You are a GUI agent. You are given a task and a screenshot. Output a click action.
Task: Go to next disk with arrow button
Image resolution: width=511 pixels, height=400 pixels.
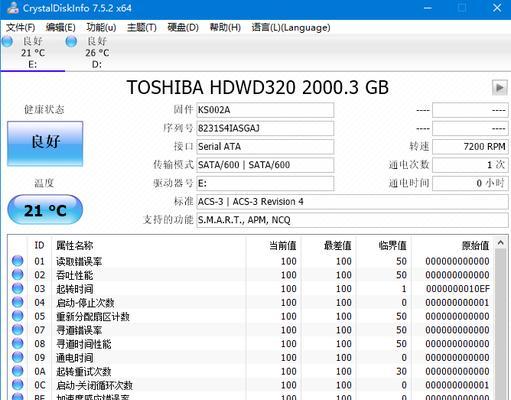point(500,88)
